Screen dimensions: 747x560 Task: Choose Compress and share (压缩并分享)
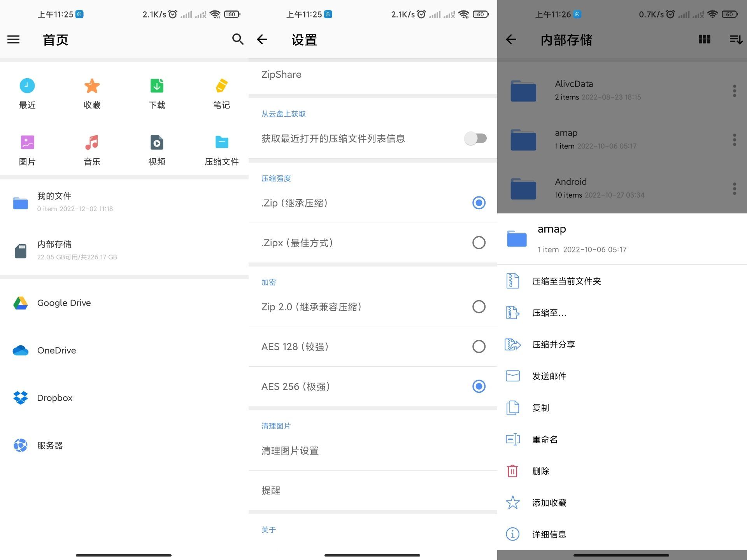click(622, 345)
